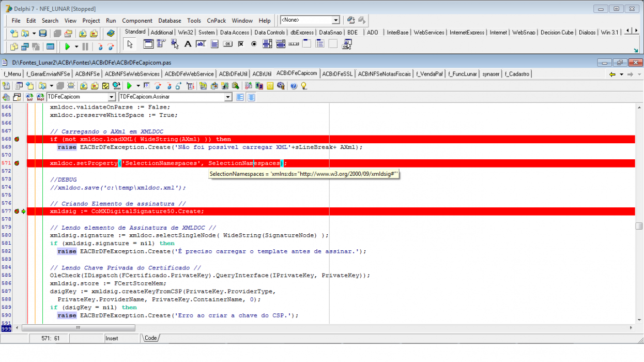The height and width of the screenshot is (362, 644).
Task: Select the Label component in the palette
Action: coord(188,44)
